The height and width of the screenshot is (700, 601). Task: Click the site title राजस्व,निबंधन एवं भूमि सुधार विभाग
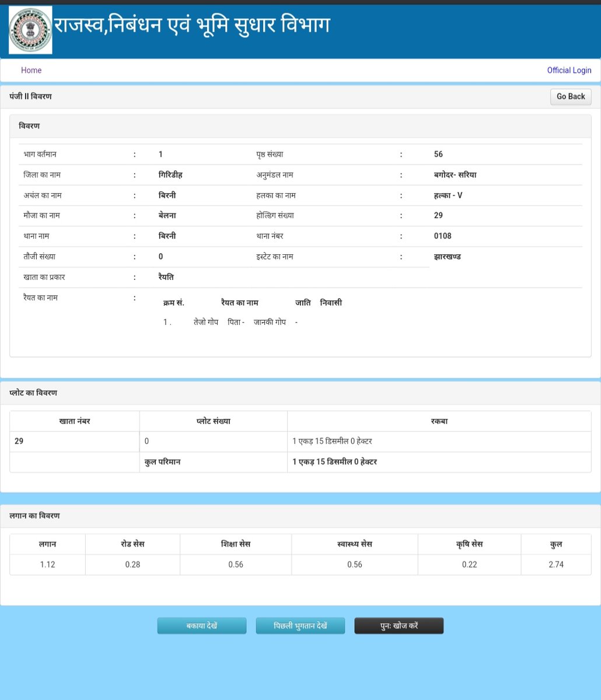click(x=193, y=26)
